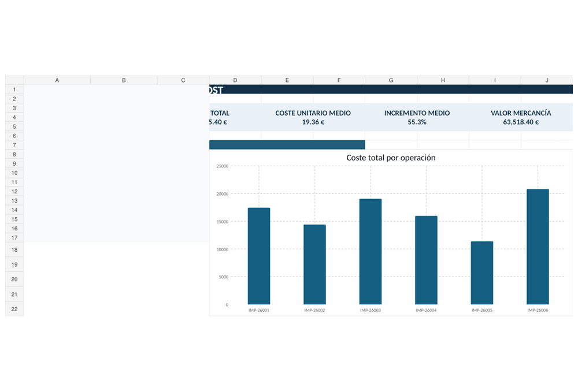Select row 10 header
578x392 pixels.
coord(14,173)
